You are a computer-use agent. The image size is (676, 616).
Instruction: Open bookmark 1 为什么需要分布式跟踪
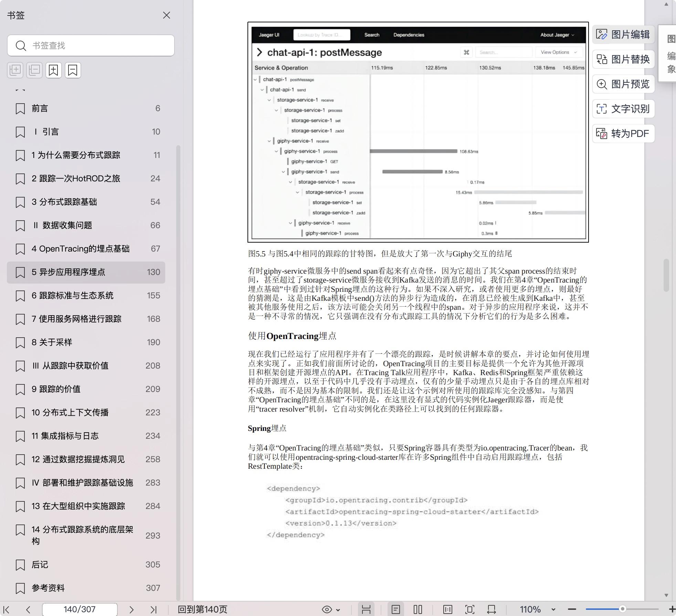tap(86, 155)
